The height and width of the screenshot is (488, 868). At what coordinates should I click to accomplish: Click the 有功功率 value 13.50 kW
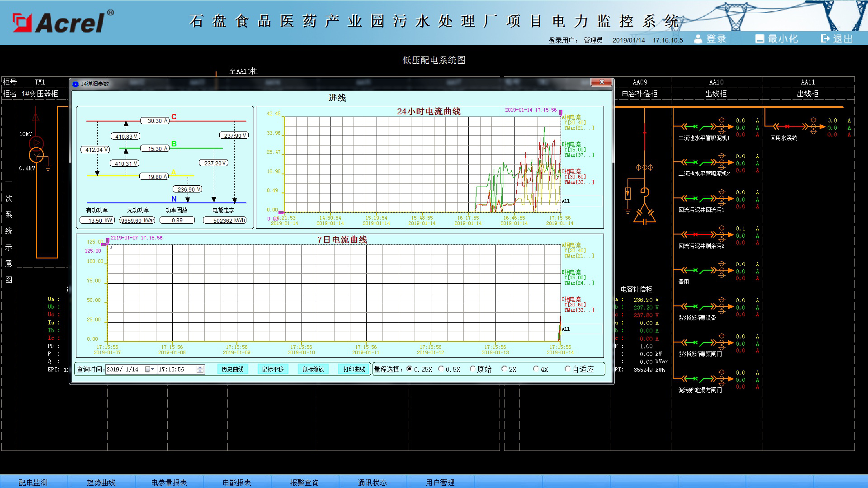97,221
